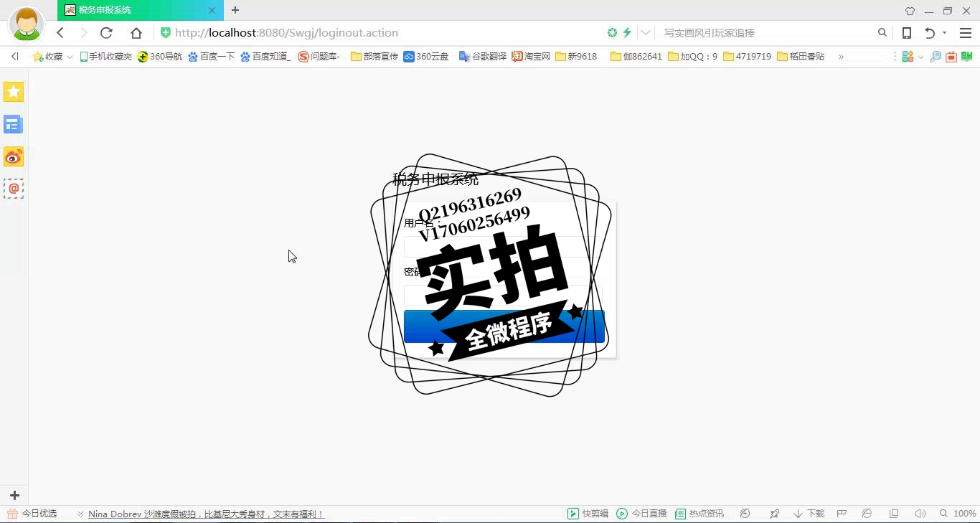Click the 100% zoom level control
980x523 pixels.
958,514
